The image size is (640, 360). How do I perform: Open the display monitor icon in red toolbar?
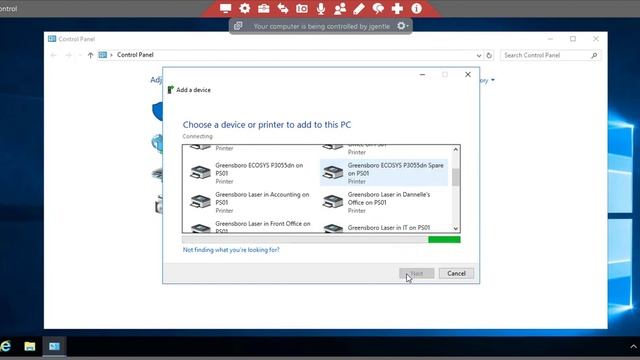tap(225, 8)
